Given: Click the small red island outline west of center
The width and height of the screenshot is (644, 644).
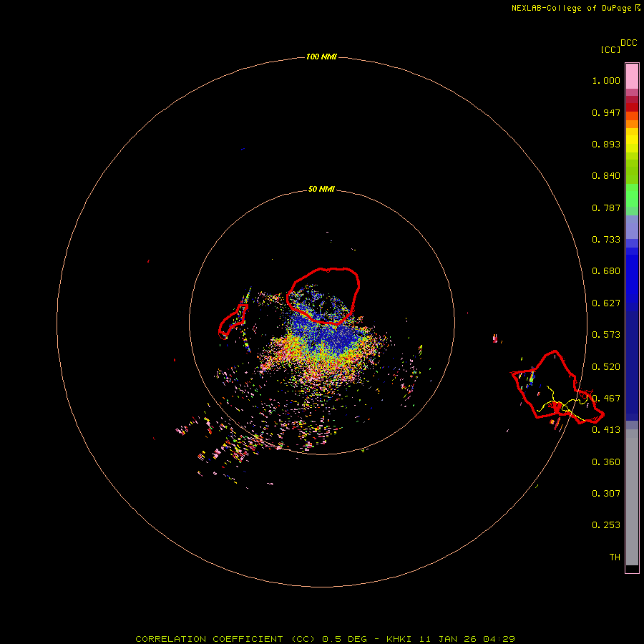Looking at the screenshot, I should click(233, 321).
